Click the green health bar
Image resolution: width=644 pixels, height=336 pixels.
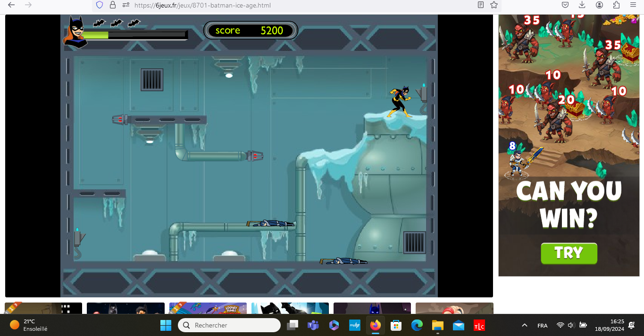click(96, 35)
